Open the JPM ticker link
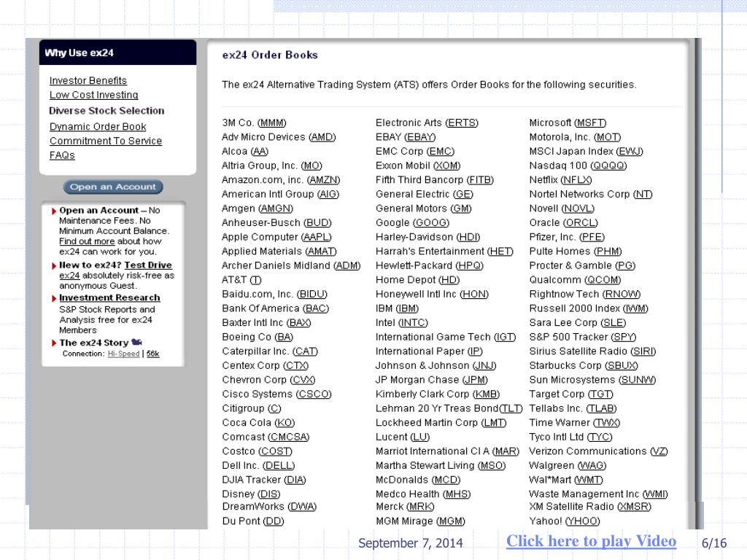The height and width of the screenshot is (560, 747). (475, 380)
